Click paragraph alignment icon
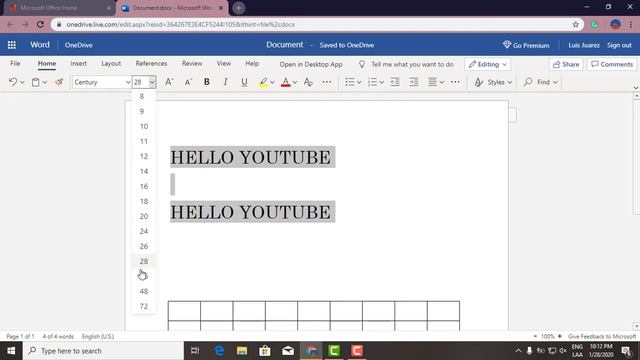The height and width of the screenshot is (360, 640). 433,82
